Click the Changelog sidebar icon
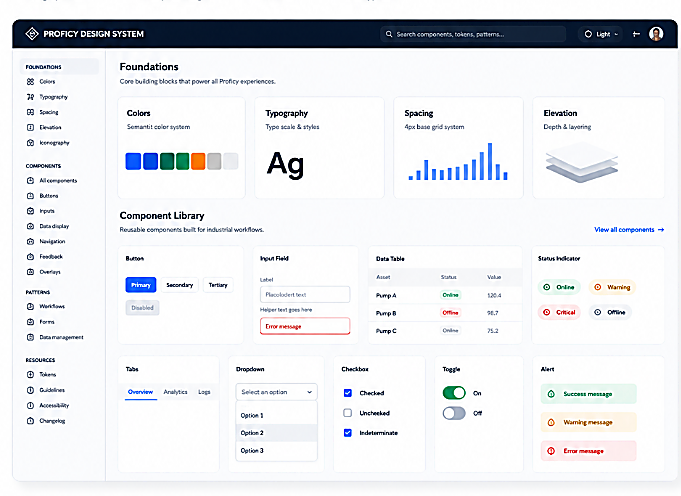This screenshot has height=496, width=681. pyautogui.click(x=30, y=421)
